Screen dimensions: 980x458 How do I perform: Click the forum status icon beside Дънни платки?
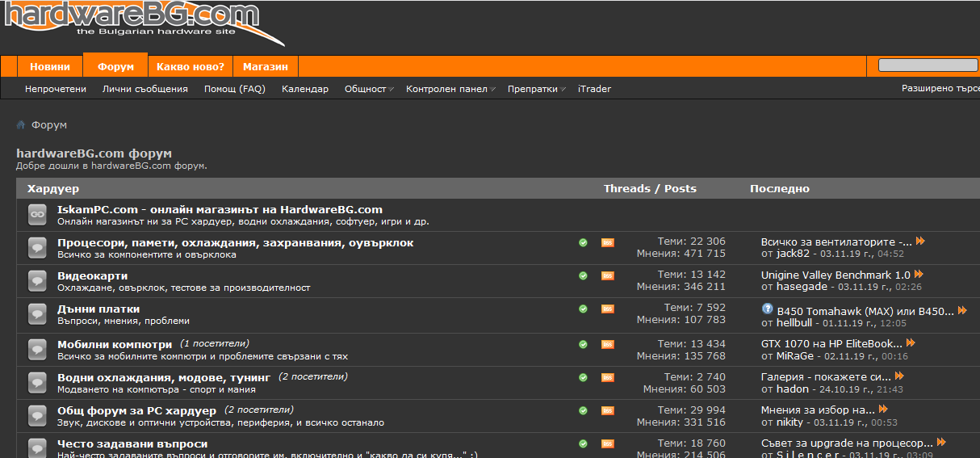(x=37, y=314)
